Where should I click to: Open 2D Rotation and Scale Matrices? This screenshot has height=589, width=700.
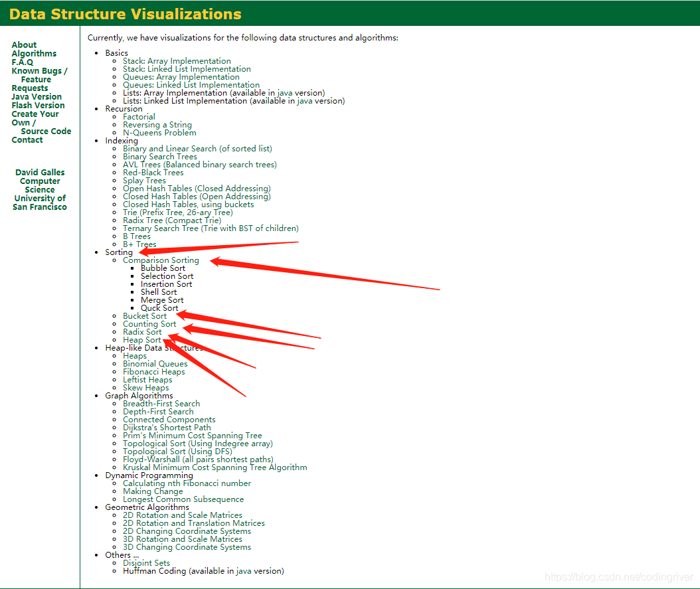[x=183, y=515]
